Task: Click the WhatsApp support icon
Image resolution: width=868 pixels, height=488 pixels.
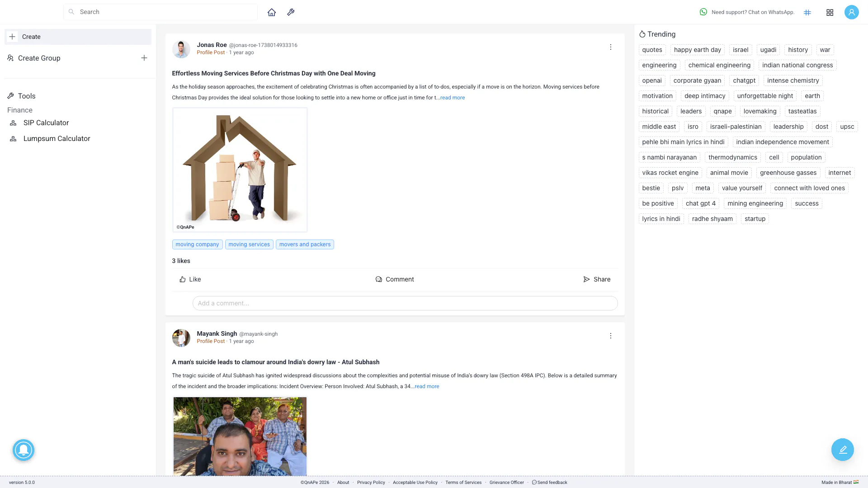Action: pos(703,12)
